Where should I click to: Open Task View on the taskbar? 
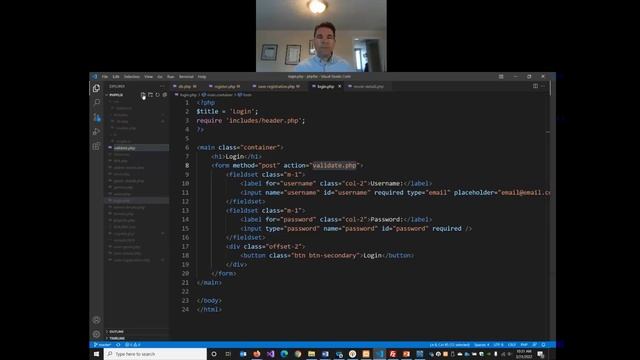pos(228,354)
